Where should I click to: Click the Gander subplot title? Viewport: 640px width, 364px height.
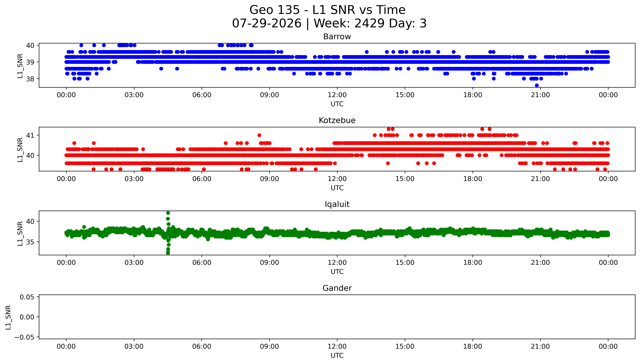(337, 288)
